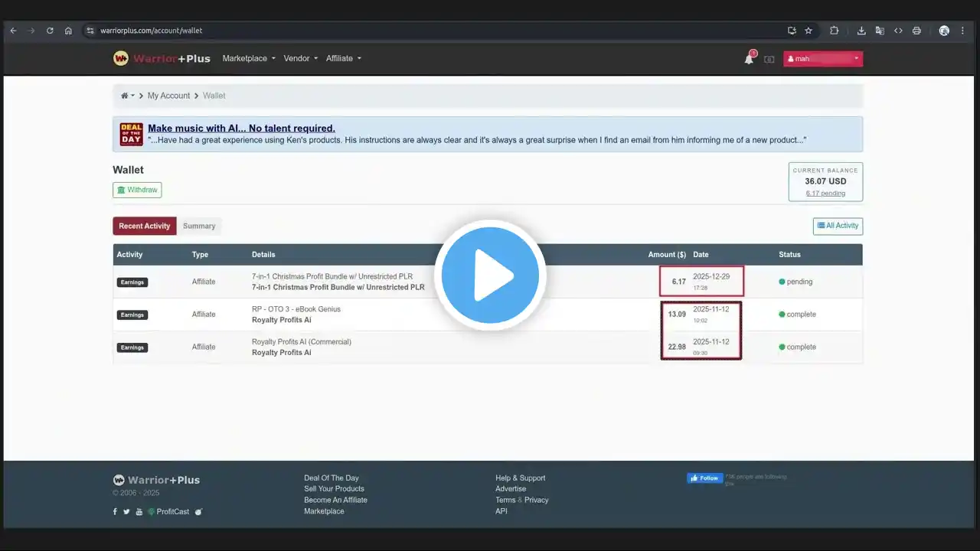Click the Deal of the Day badge
This screenshot has height=551, width=980.
(x=131, y=135)
